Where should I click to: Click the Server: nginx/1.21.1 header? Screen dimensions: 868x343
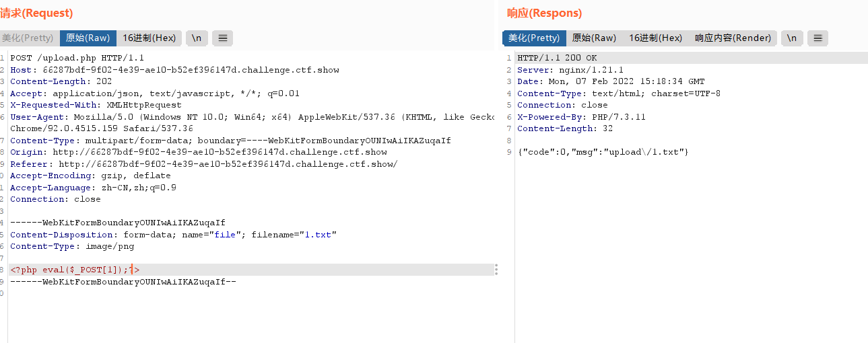pyautogui.click(x=570, y=70)
